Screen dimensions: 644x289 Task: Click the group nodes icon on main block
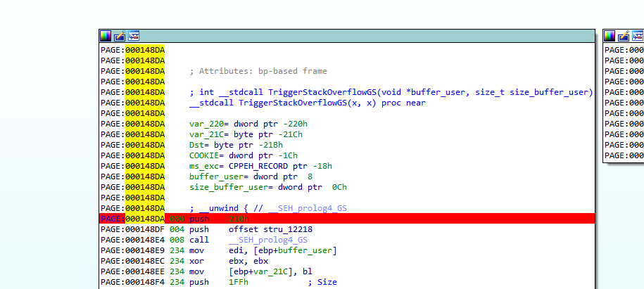[134, 36]
